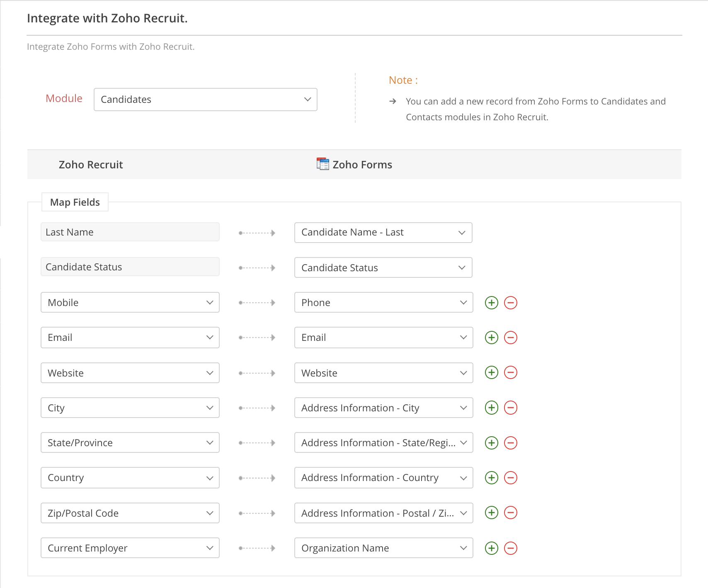Expand the Phone form field dropdown
Screen dimensions: 708x588
point(383,303)
